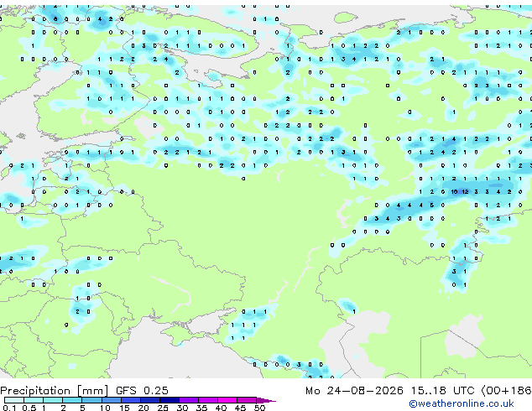
Task: Click the 0.5–1 mm legend swatch
Action: coord(34,400)
